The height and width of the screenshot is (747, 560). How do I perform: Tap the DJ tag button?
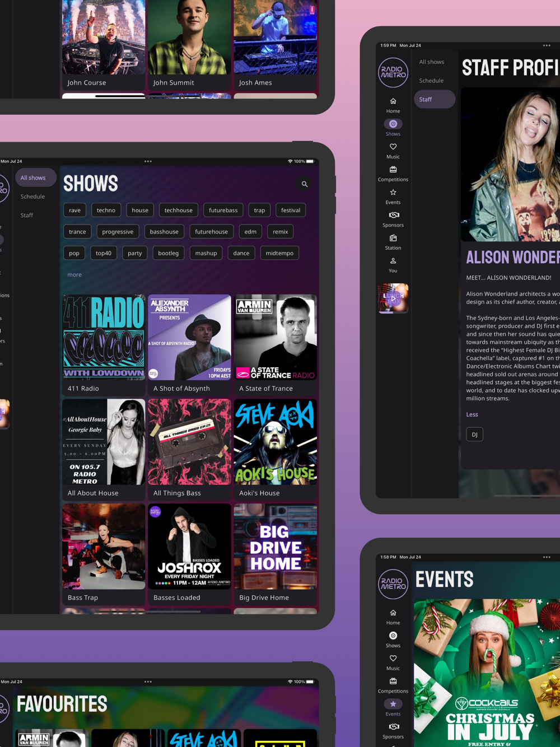pos(475,435)
